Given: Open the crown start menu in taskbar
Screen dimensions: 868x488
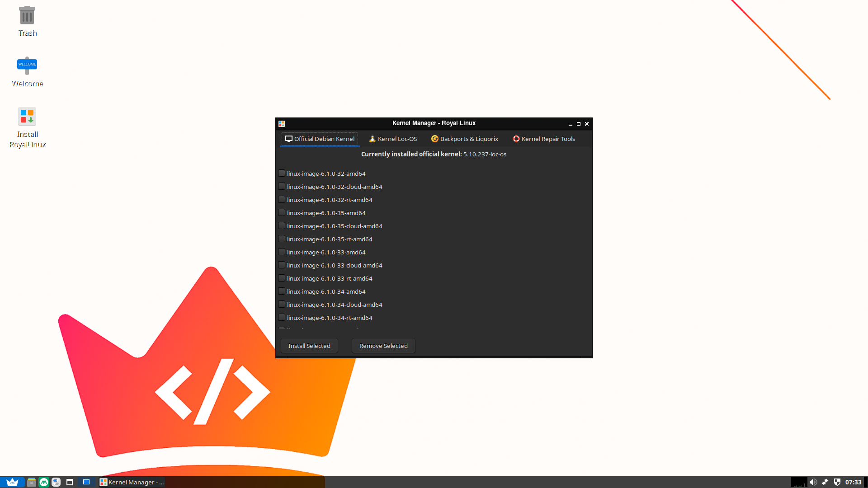Looking at the screenshot, I should tap(12, 482).
